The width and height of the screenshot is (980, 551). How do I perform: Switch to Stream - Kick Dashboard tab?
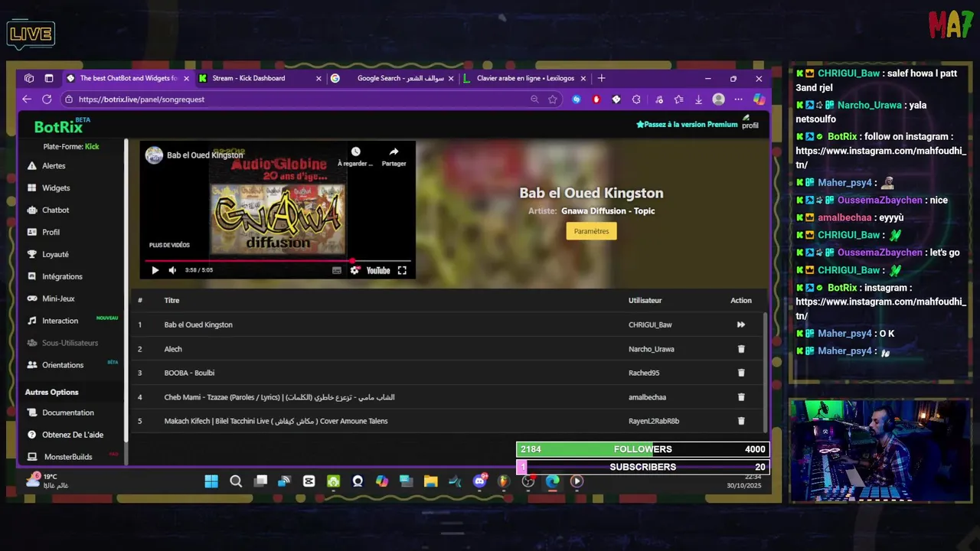(259, 78)
